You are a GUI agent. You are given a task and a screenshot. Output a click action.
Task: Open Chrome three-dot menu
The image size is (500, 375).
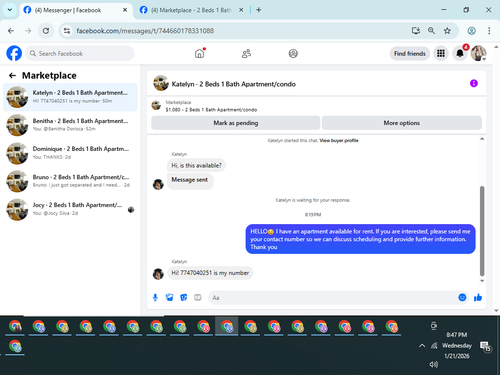tap(489, 31)
